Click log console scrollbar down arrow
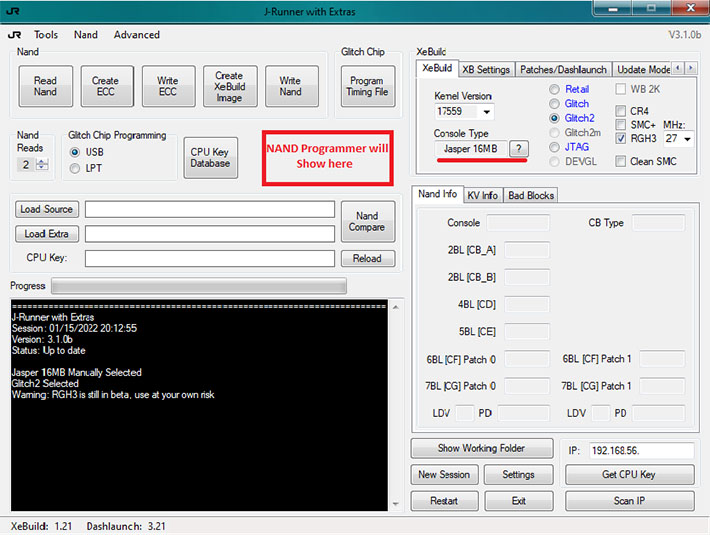710x535 pixels. pyautogui.click(x=396, y=503)
